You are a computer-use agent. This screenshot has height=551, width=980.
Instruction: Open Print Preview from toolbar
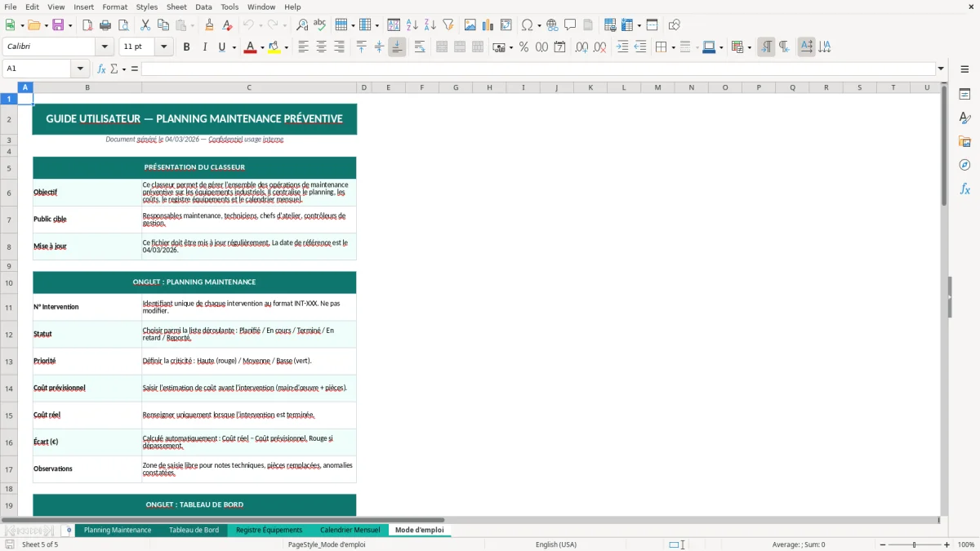(122, 25)
